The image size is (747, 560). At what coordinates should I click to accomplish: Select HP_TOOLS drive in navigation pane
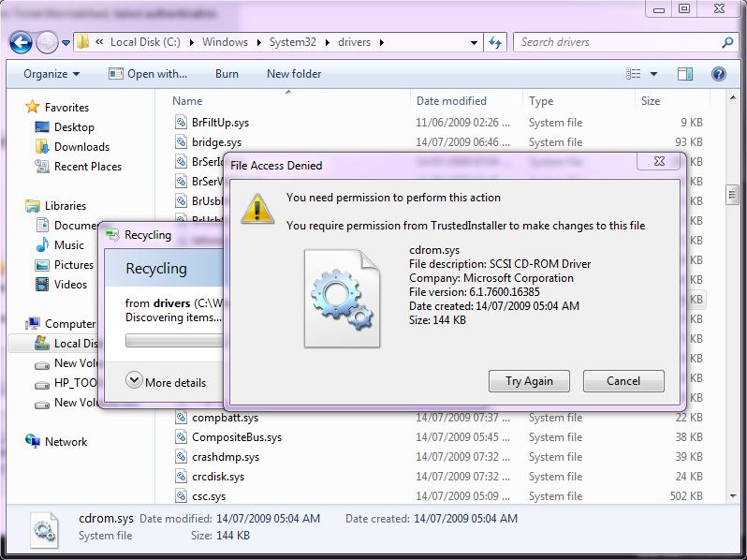point(75,383)
